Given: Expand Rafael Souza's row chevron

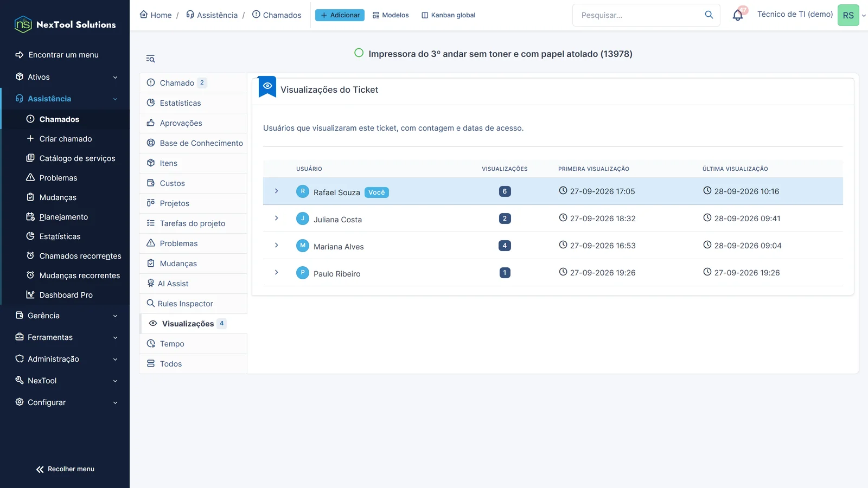Looking at the screenshot, I should 276,191.
